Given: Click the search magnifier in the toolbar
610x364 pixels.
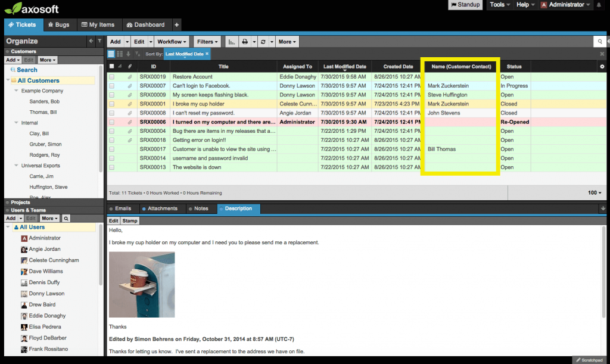Looking at the screenshot, I should point(600,42).
